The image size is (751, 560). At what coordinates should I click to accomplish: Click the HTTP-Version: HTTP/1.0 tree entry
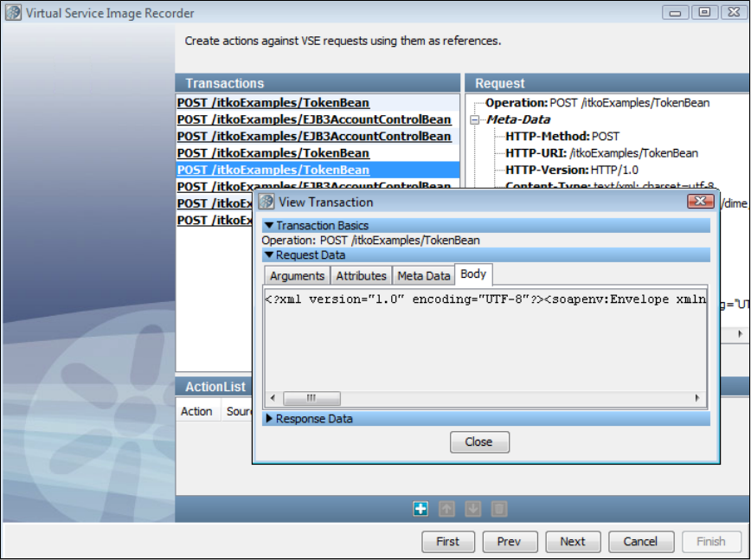click(572, 170)
